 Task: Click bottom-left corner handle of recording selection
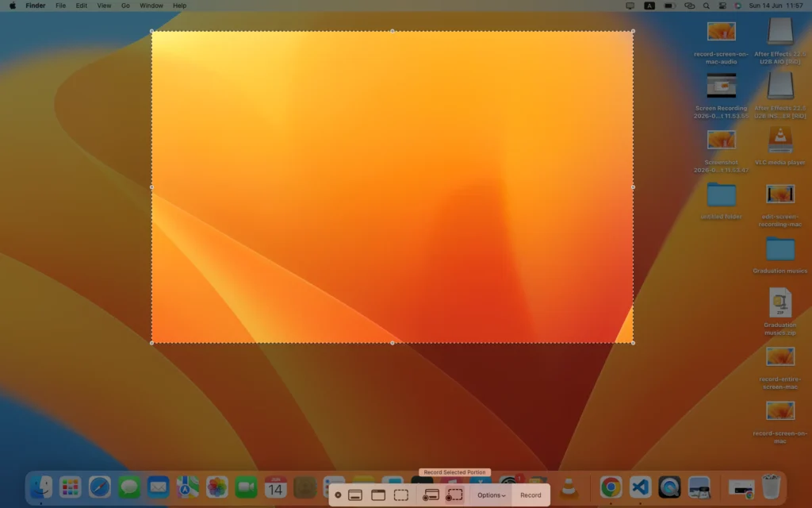click(151, 343)
